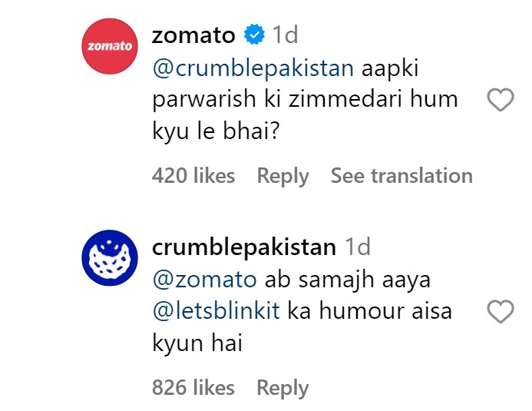The image size is (532, 411).
Task: Like crumblepakistan's comment using the heart icon
Action: 500,311
